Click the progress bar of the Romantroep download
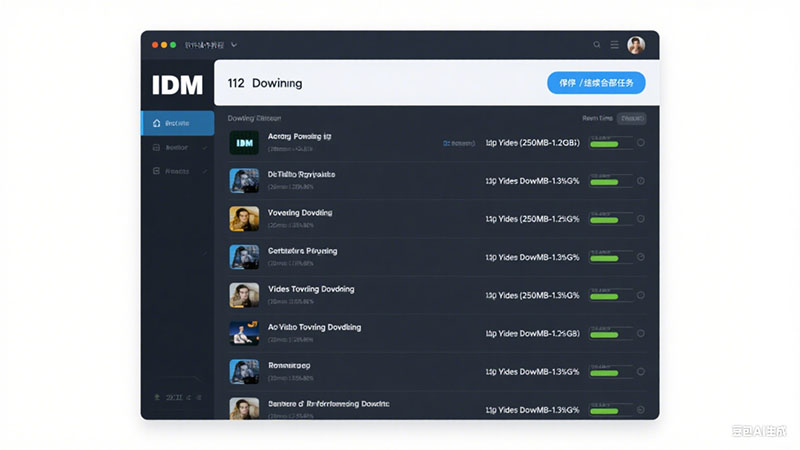This screenshot has height=450, width=800. tap(611, 371)
